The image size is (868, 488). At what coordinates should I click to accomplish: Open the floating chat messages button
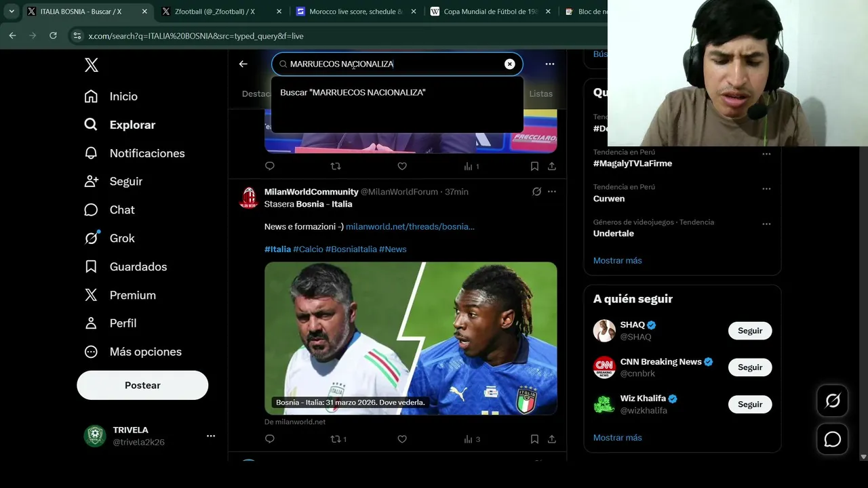[x=832, y=439]
